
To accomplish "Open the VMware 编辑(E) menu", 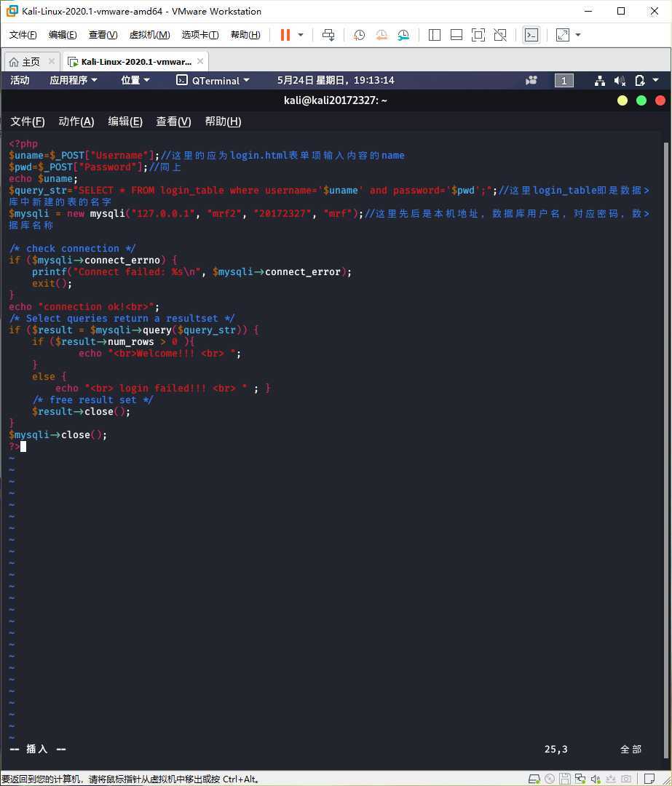I will coord(63,35).
